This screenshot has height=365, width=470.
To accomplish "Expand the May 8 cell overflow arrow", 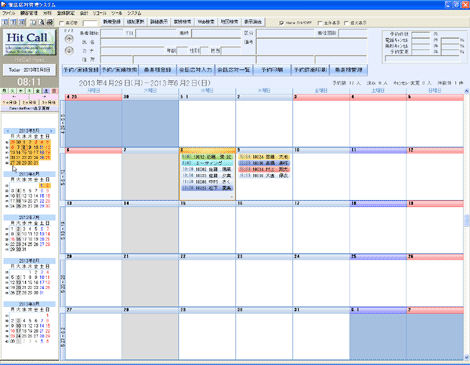I will coord(231,197).
